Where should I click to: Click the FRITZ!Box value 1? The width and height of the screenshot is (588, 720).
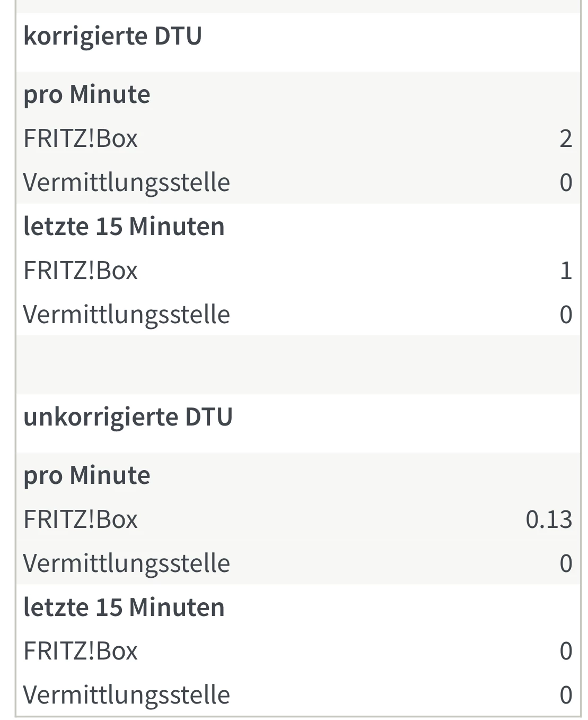tap(566, 271)
